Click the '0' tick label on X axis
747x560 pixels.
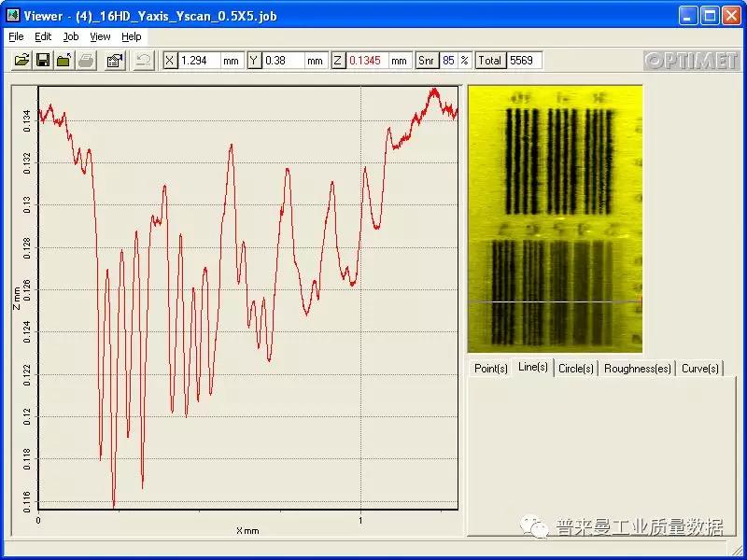(x=38, y=521)
